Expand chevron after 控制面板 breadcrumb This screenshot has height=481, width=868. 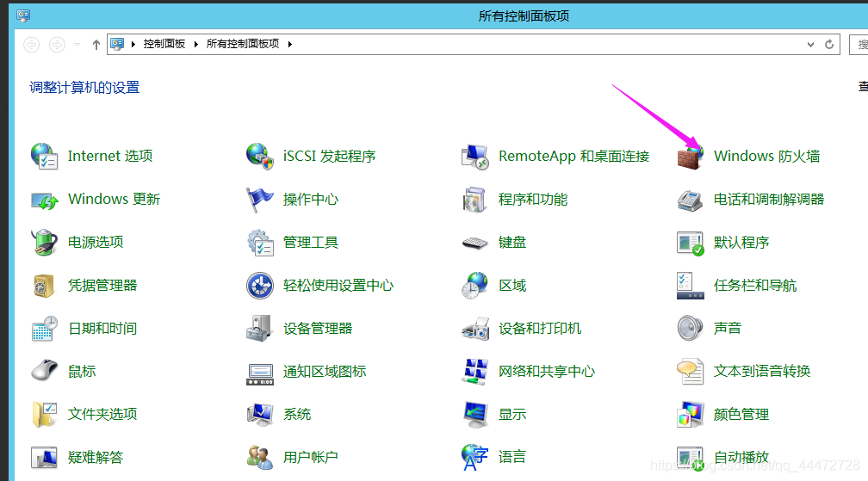tap(196, 44)
